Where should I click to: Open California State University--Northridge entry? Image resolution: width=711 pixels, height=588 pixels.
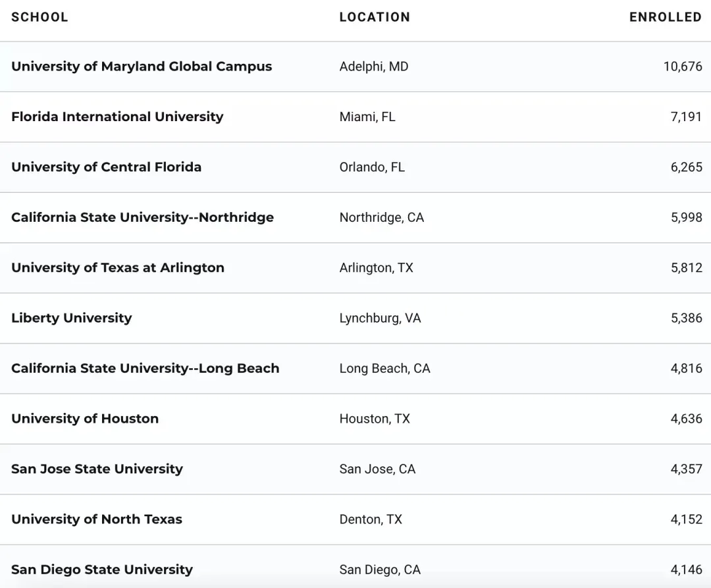coord(142,217)
